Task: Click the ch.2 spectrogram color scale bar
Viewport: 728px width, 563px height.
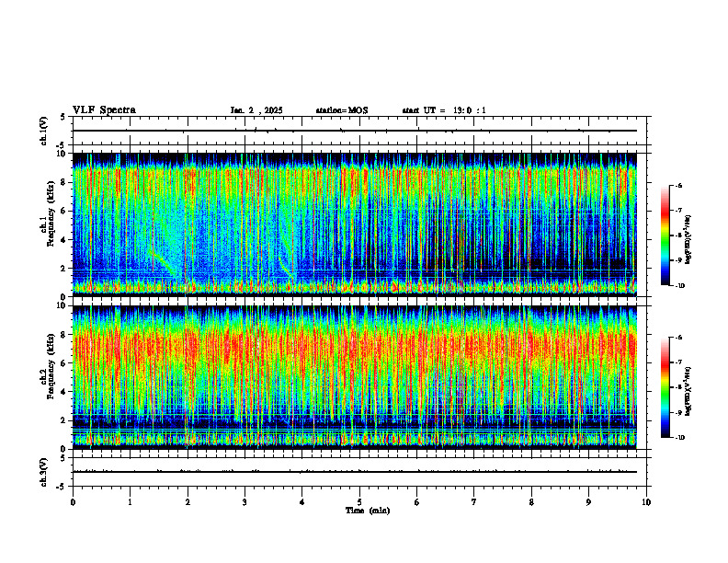Action: click(665, 387)
